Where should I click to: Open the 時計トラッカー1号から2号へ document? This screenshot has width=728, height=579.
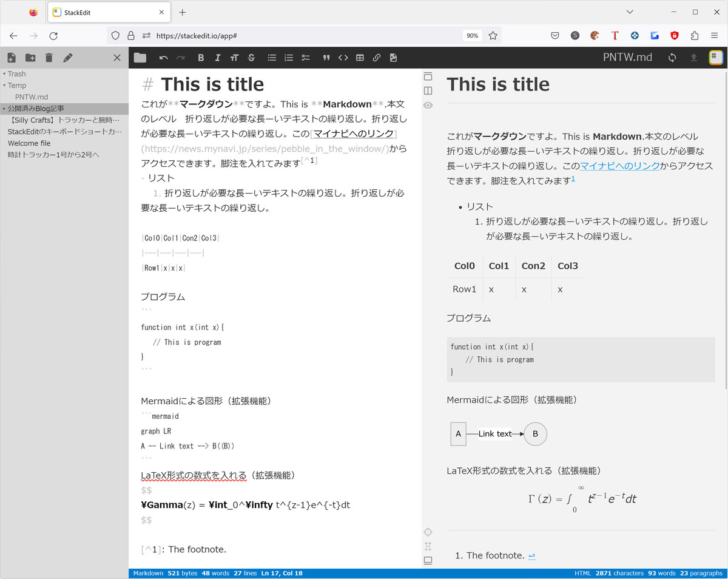(x=64, y=155)
